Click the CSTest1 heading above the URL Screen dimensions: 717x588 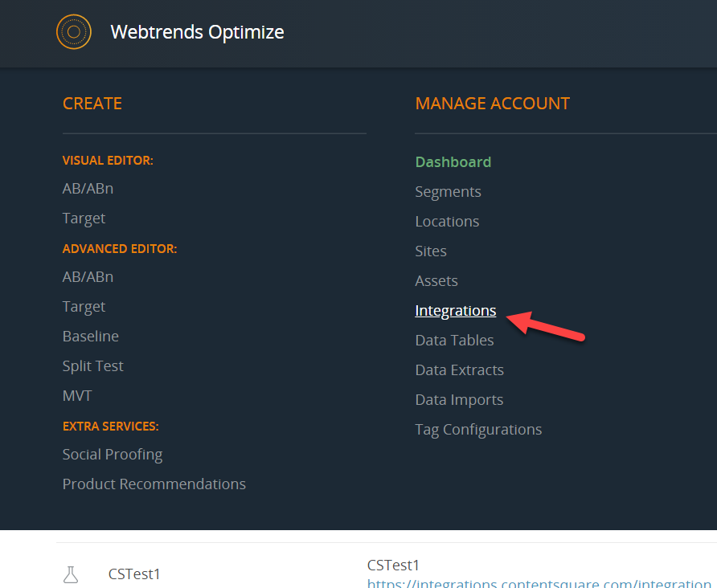click(x=393, y=566)
